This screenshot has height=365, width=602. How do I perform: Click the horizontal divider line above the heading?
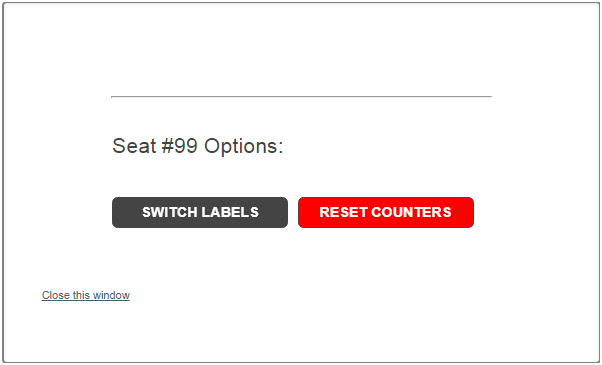pos(301,97)
